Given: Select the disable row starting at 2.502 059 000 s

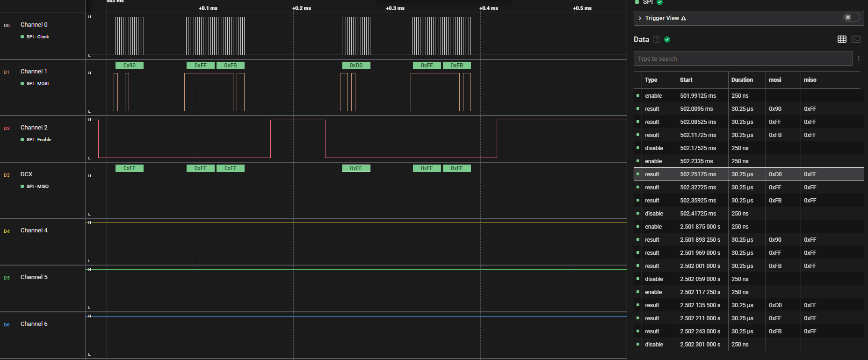Looking at the screenshot, I should (x=749, y=279).
